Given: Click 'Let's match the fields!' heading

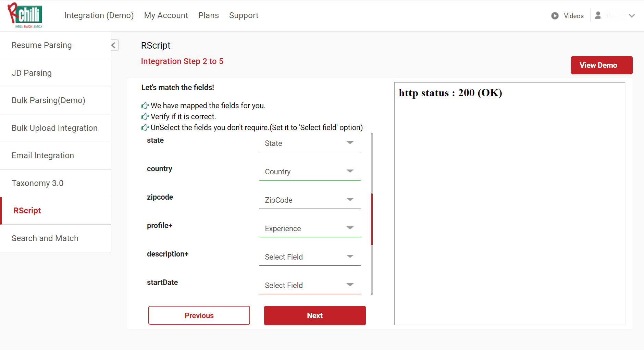Looking at the screenshot, I should (x=178, y=87).
